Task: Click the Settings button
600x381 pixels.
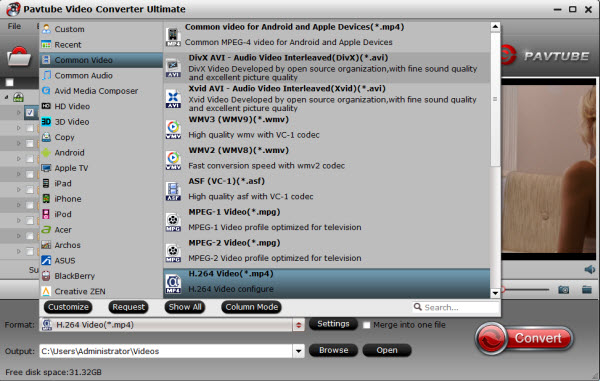Action: pos(333,324)
